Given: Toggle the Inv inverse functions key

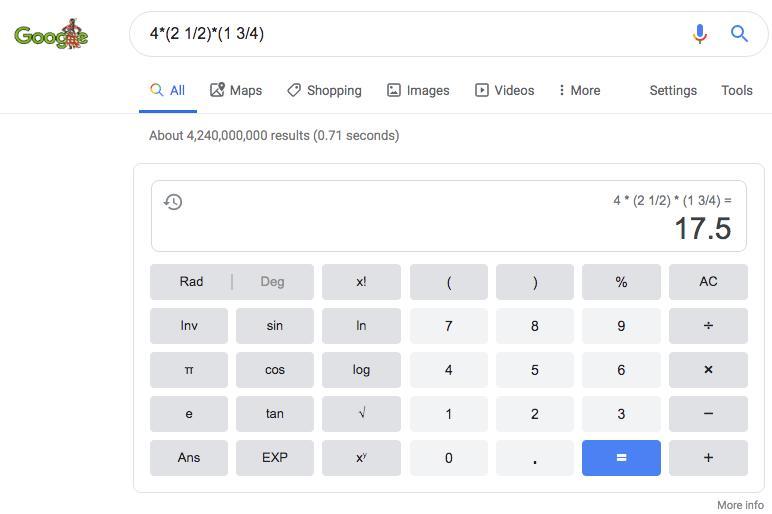Looking at the screenshot, I should pos(189,326).
